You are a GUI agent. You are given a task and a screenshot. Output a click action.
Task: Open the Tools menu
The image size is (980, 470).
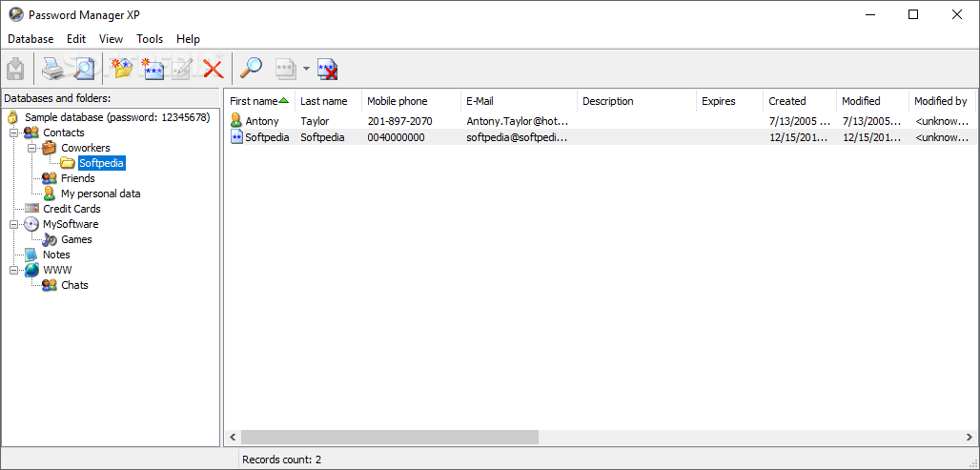[x=150, y=39]
